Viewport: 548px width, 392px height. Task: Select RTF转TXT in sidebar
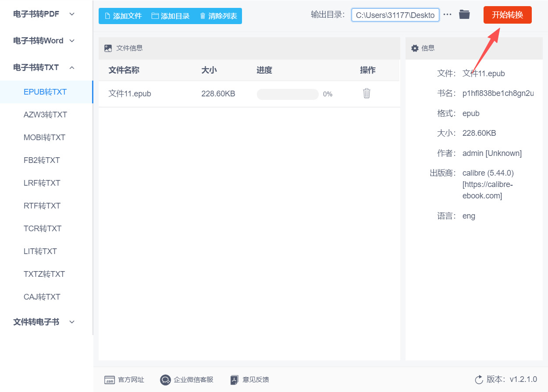(x=46, y=206)
